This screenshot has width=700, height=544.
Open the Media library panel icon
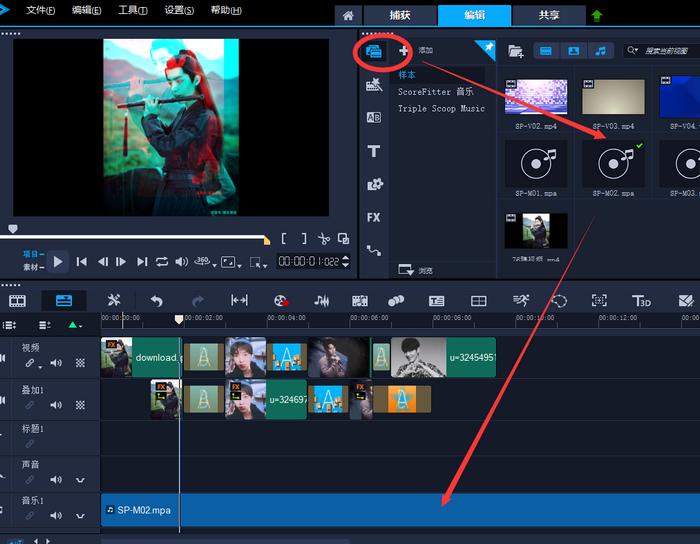[x=374, y=50]
